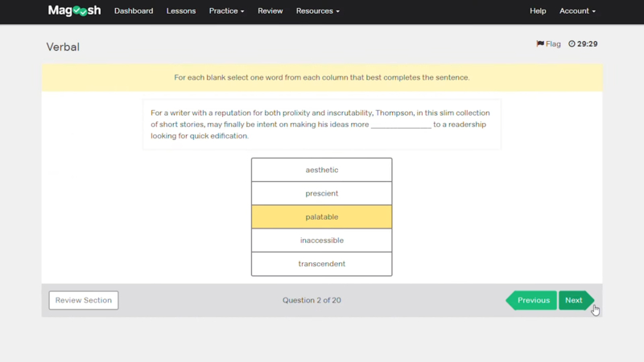Open the Help page
Screen dimensions: 644x362
pyautogui.click(x=538, y=11)
